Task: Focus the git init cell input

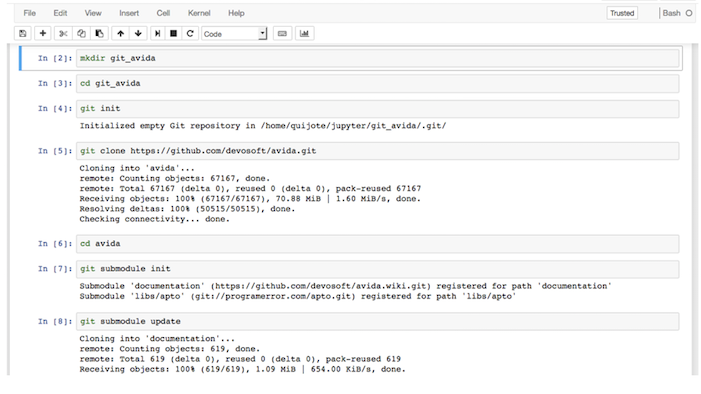Action: tap(377, 109)
